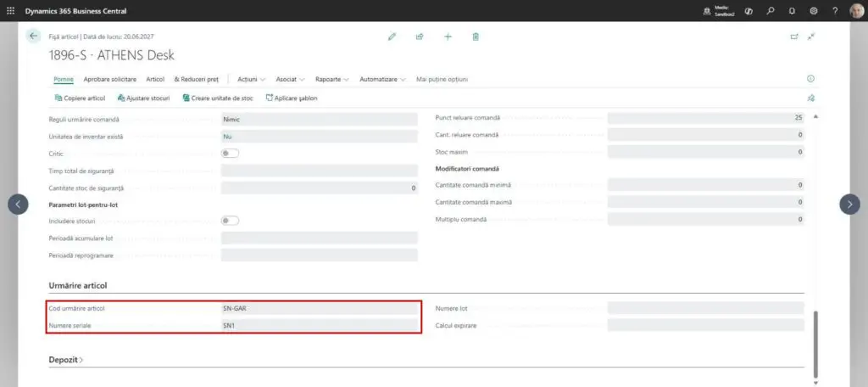Open Reduceri preț menu
The height and width of the screenshot is (387, 868).
tap(197, 79)
